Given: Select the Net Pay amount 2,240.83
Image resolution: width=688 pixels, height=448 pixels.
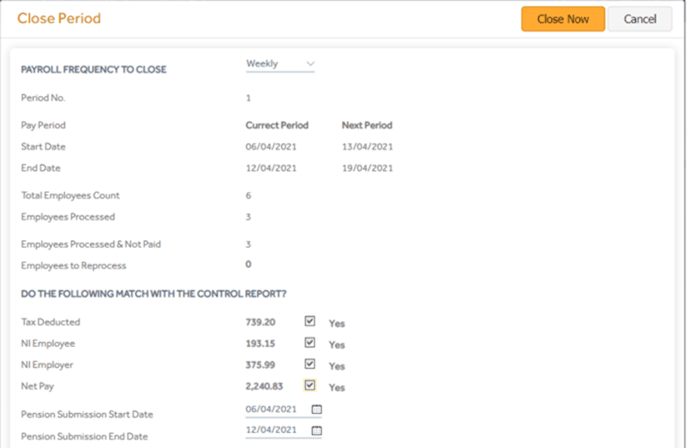Looking at the screenshot, I should coord(266,386).
